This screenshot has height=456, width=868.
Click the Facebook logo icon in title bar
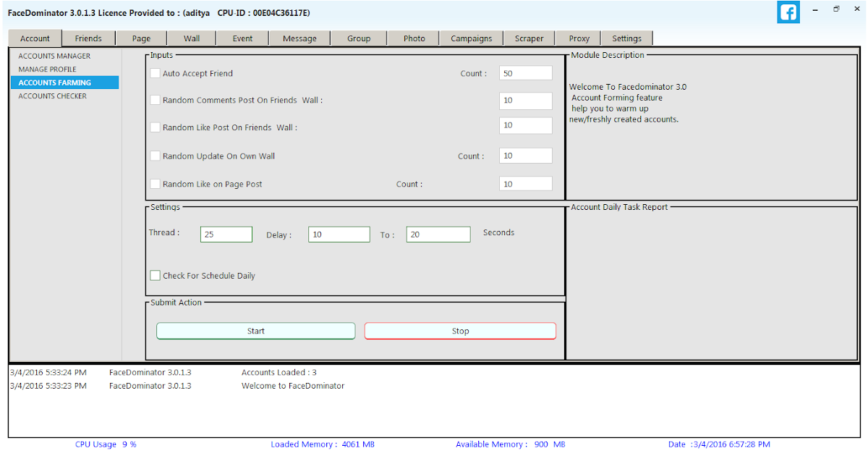(788, 12)
